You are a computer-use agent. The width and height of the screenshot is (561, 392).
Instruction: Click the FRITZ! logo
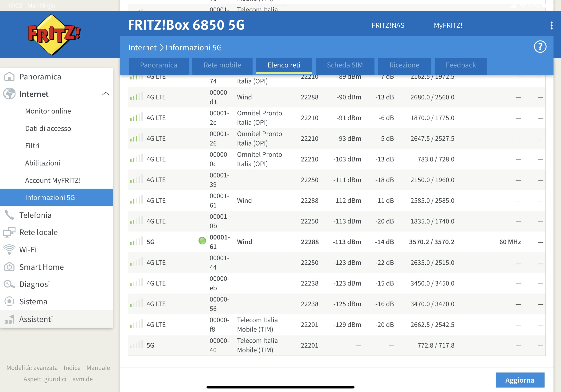pos(54,35)
